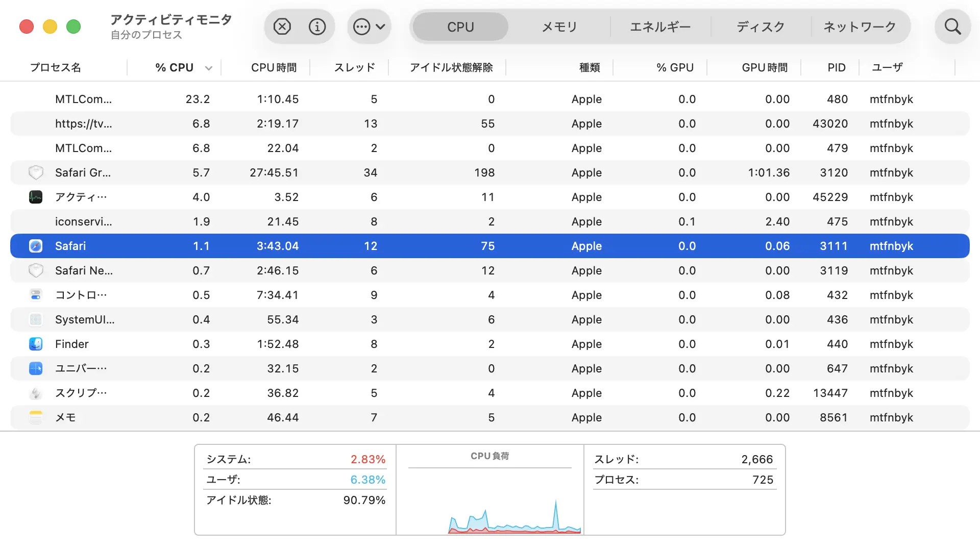
Task: Click the Safari icon in the process list
Action: pos(36,246)
